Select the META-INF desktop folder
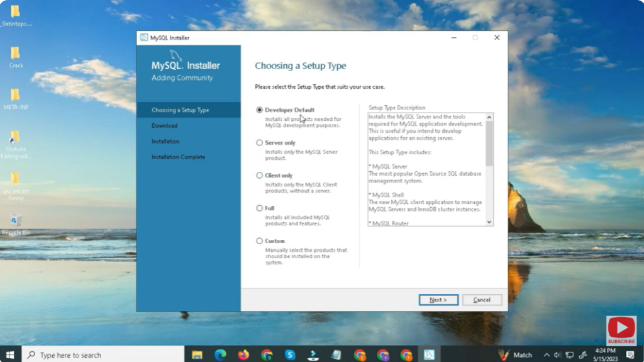The height and width of the screenshot is (362, 644). click(16, 99)
